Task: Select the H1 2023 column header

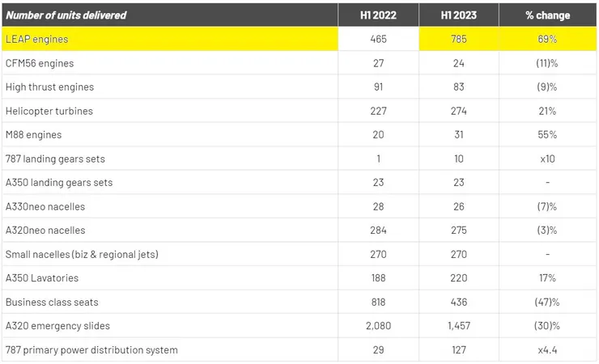Action: click(458, 15)
